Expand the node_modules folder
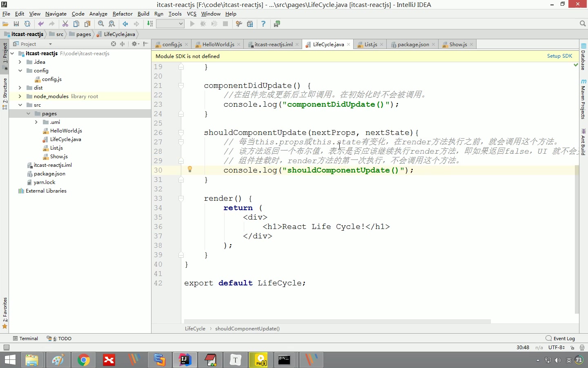This screenshot has width=588, height=368. (20, 96)
